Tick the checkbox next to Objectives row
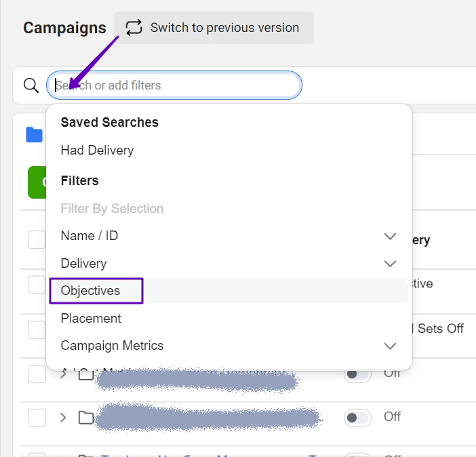Screen dimensions: 476x457 point(37,285)
